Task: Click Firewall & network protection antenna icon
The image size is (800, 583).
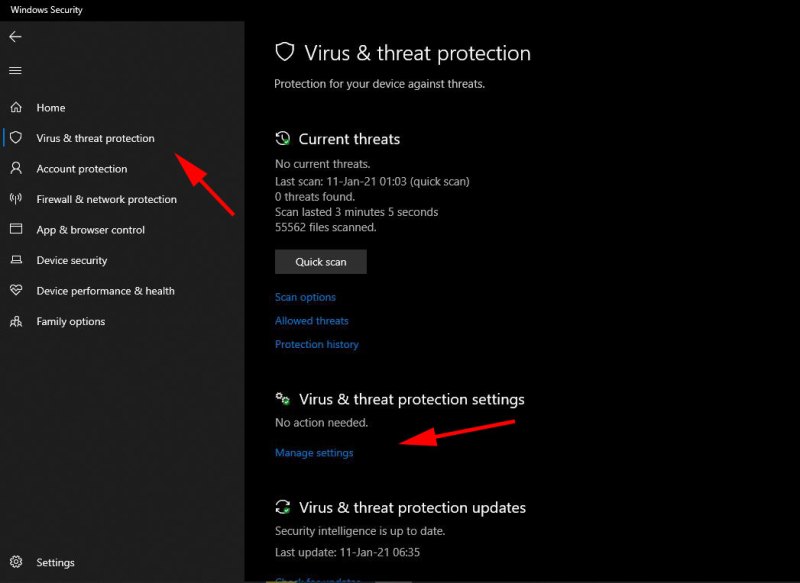Action: point(16,198)
